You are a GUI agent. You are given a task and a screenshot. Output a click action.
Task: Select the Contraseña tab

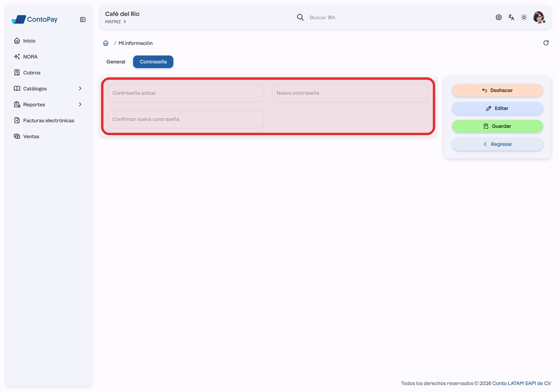153,62
